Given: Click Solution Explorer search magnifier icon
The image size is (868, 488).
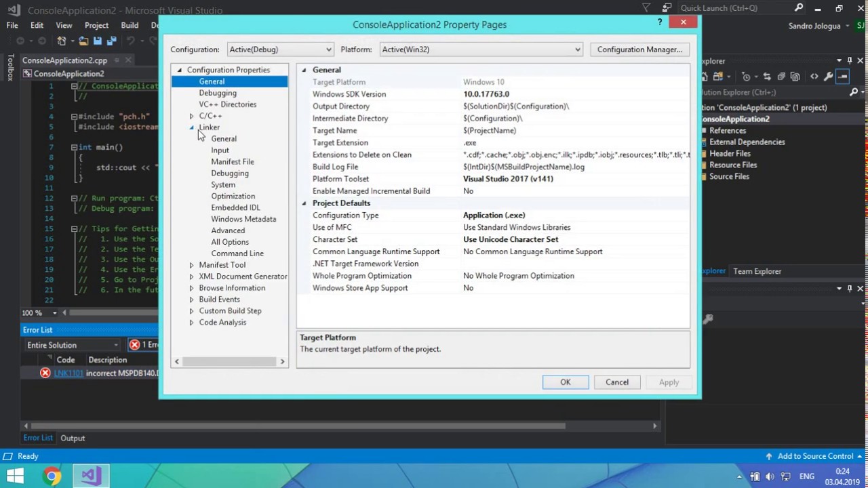Looking at the screenshot, I should click(x=854, y=92).
